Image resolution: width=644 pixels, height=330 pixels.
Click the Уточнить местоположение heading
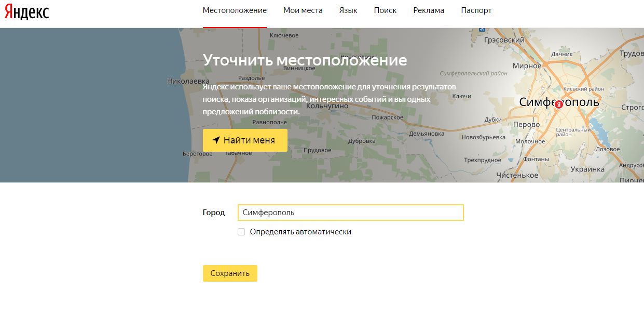(305, 60)
